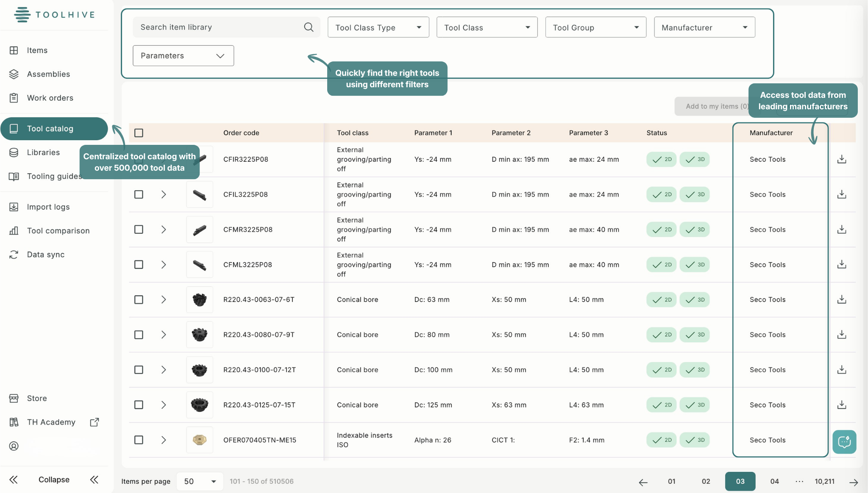Select the CFIL3225P08 row checkbox

point(139,194)
